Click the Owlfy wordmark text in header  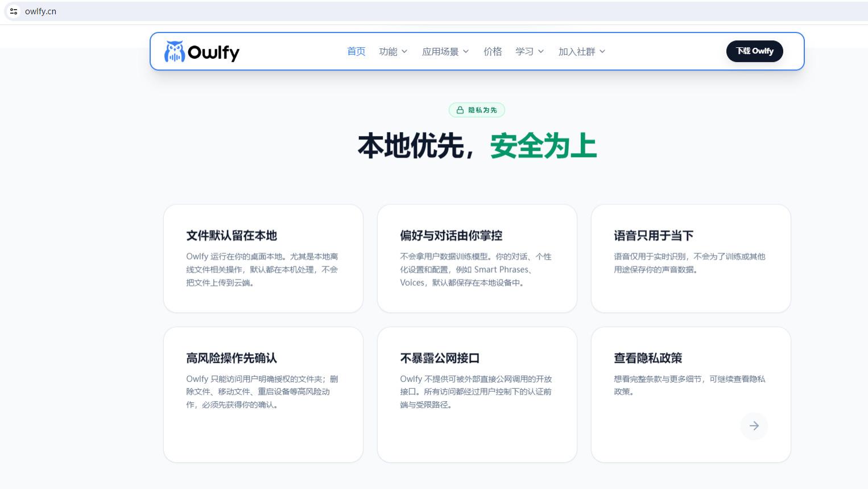[x=213, y=52]
